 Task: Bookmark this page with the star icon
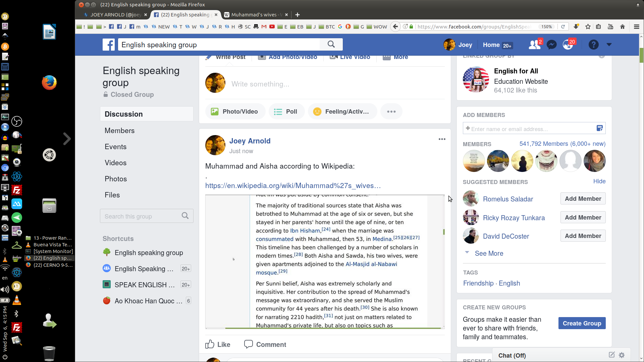(x=588, y=26)
